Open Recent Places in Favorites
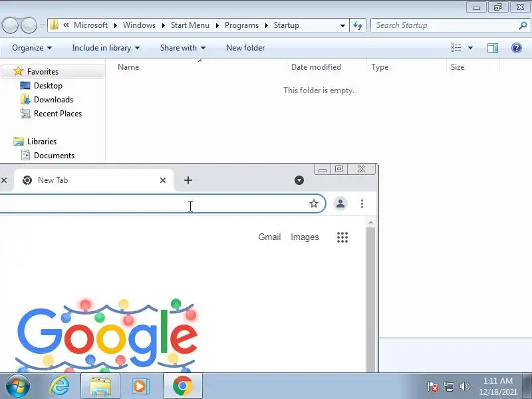This screenshot has height=399, width=532. 58,113
